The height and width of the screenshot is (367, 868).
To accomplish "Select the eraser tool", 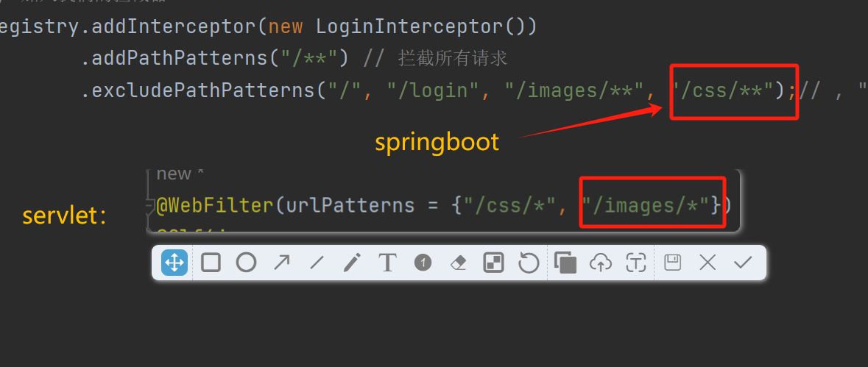I will click(459, 263).
